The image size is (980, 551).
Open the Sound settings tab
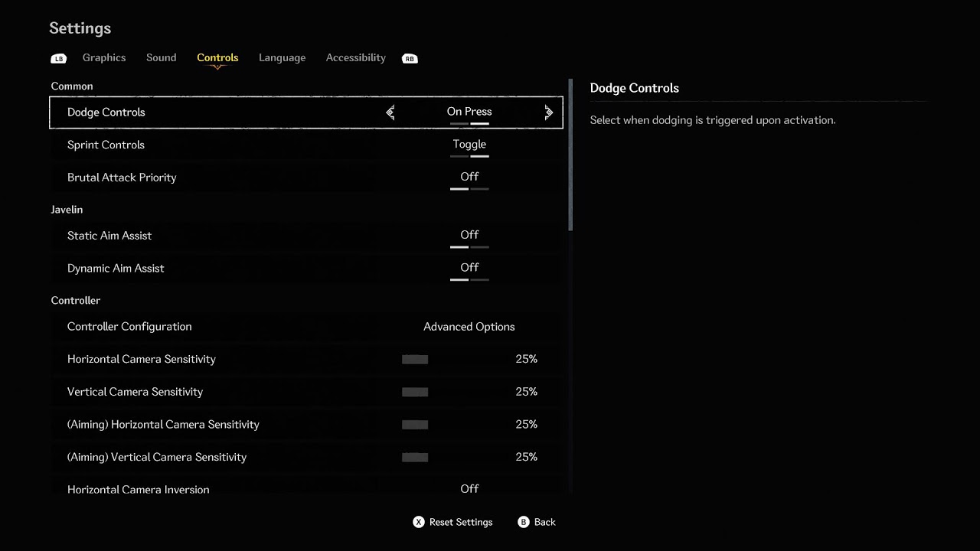tap(161, 57)
